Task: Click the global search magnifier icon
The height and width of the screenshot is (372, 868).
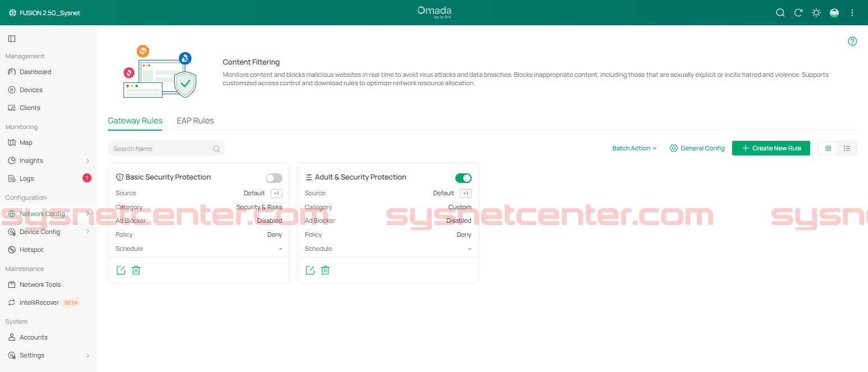Action: click(x=780, y=12)
